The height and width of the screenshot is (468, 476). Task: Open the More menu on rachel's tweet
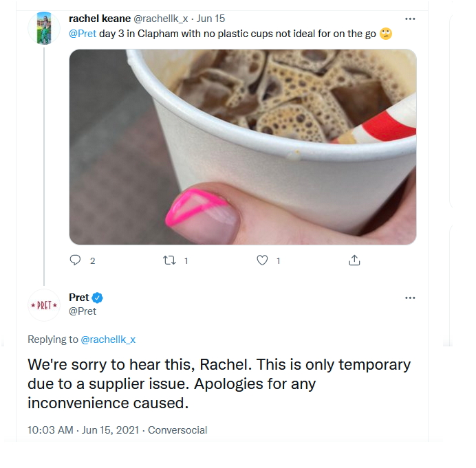(x=410, y=19)
